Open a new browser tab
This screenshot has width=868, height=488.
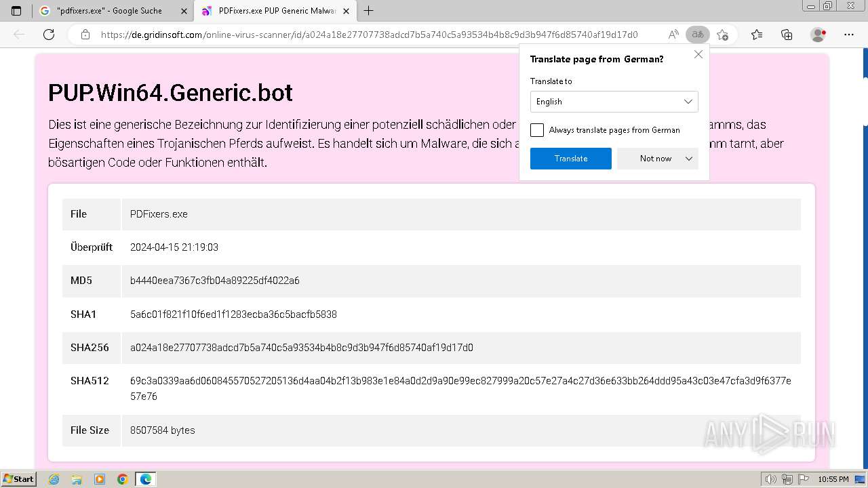(369, 11)
